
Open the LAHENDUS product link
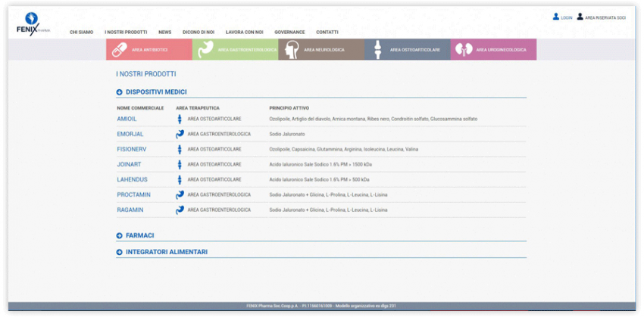click(133, 179)
